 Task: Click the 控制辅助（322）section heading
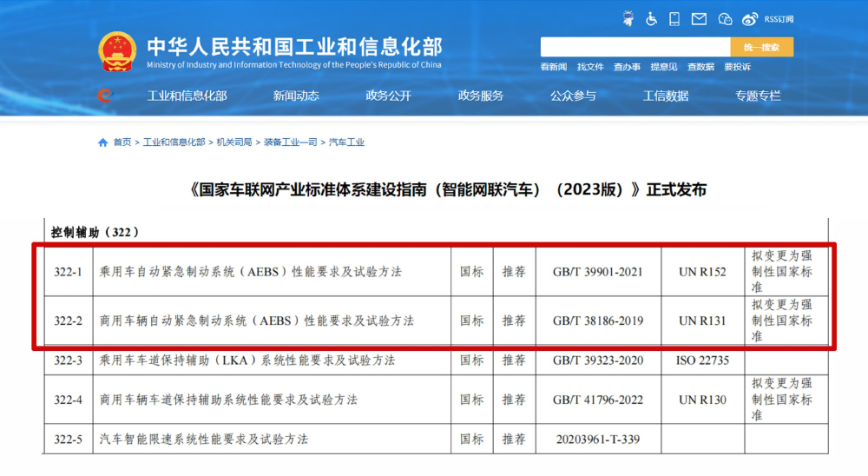[x=95, y=232]
